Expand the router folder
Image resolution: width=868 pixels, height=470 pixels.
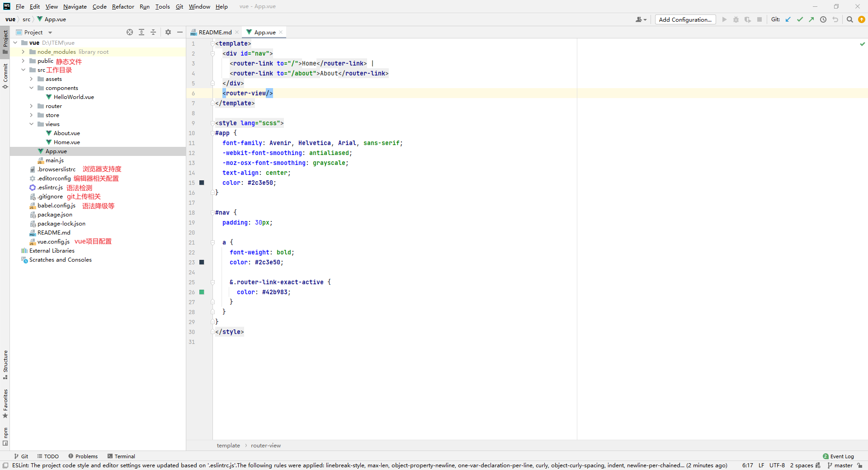pos(31,106)
